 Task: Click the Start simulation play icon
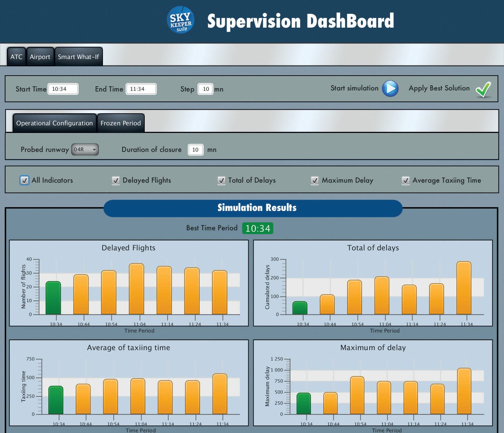[391, 88]
